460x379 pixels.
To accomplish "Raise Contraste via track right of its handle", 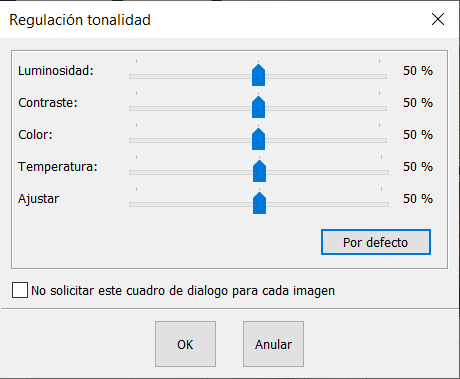I will [326, 109].
